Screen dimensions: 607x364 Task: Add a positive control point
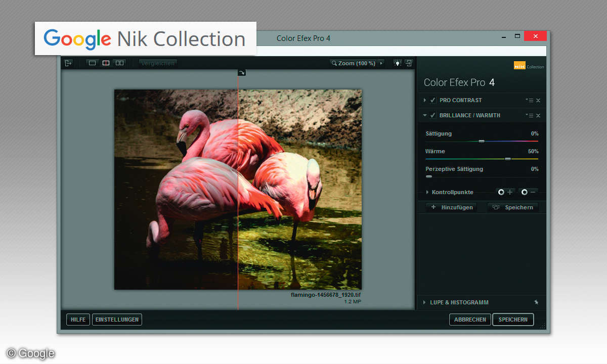505,192
